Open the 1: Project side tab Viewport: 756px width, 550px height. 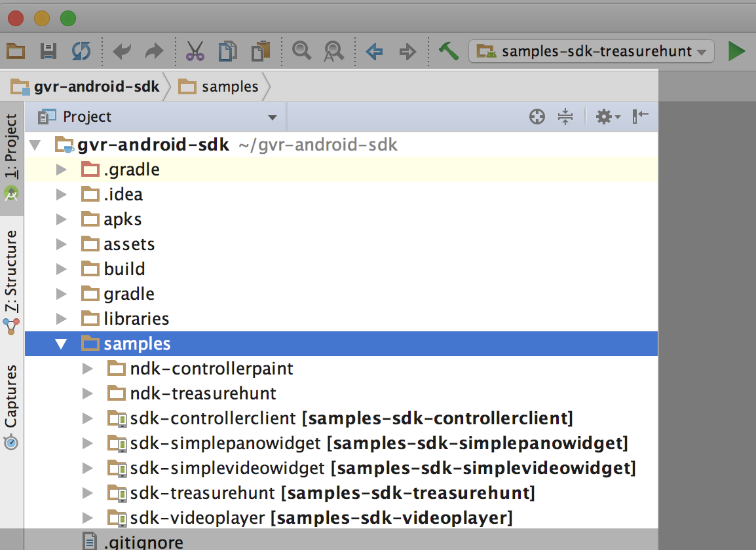click(x=11, y=158)
